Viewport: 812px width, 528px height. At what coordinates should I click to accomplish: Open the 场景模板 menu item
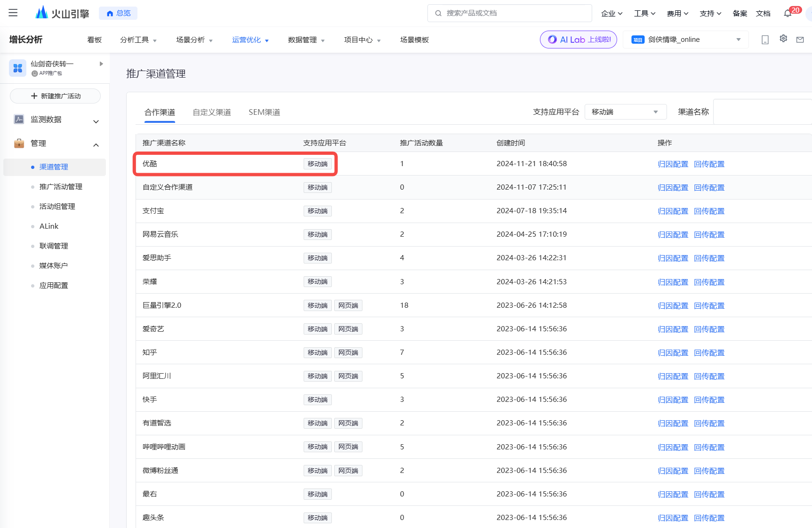[x=414, y=40]
